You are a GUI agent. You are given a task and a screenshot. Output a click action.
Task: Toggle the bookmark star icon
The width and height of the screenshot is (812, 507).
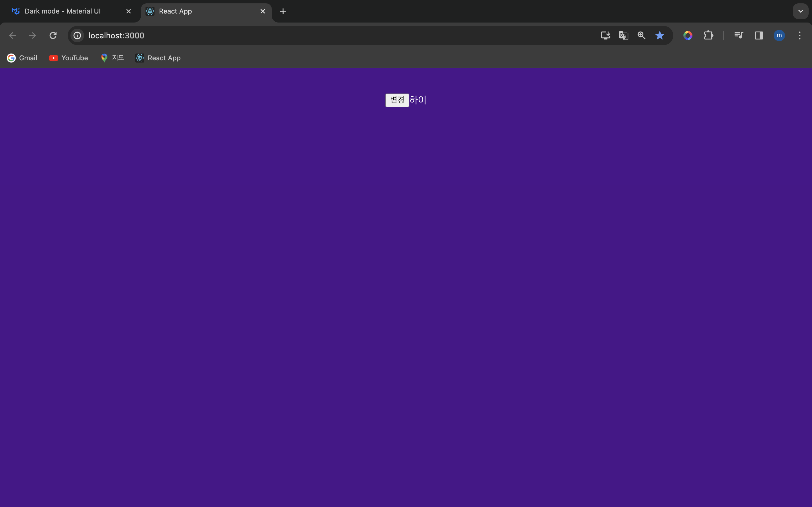click(660, 35)
